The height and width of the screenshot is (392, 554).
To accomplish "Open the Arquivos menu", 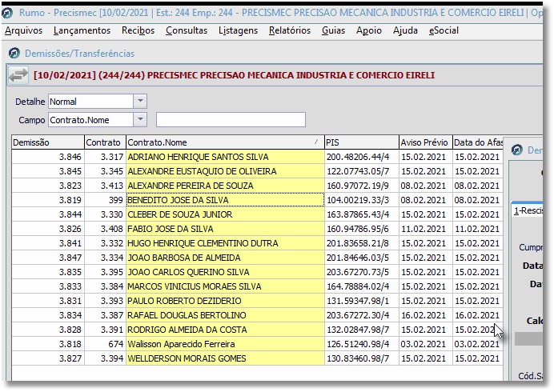I will click(23, 30).
